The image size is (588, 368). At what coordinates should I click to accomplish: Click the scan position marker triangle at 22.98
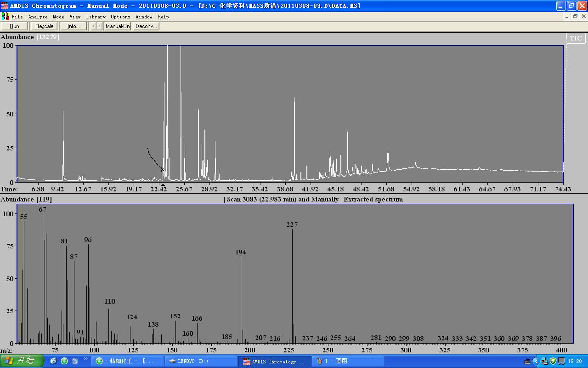163,185
